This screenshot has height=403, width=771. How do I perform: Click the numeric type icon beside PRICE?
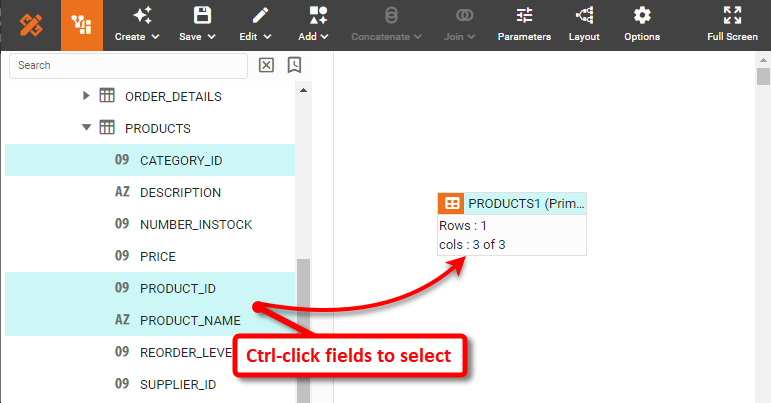coord(122,256)
